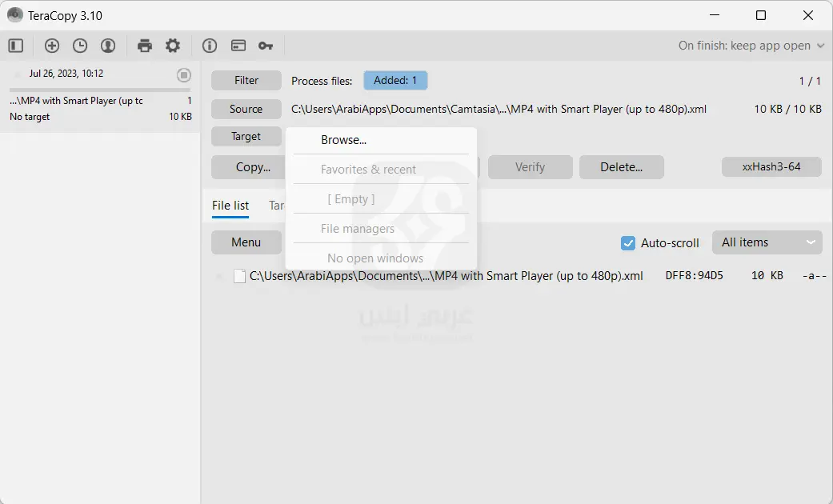The image size is (833, 504).
Task: Open settings via the gear icon
Action: point(173,46)
